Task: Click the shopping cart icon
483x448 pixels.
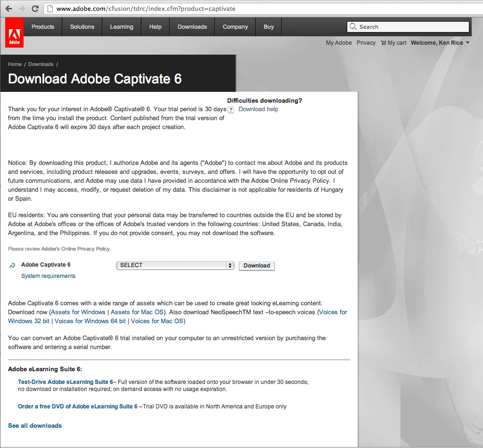Action: coord(383,43)
